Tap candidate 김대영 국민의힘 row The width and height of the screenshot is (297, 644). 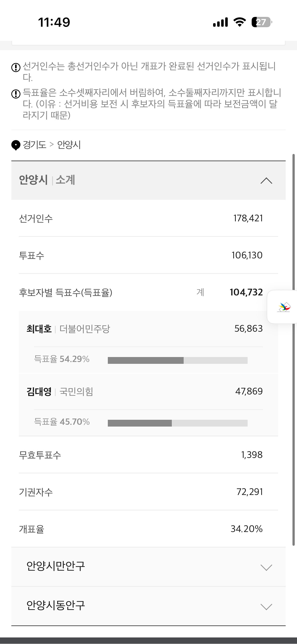[148, 392]
